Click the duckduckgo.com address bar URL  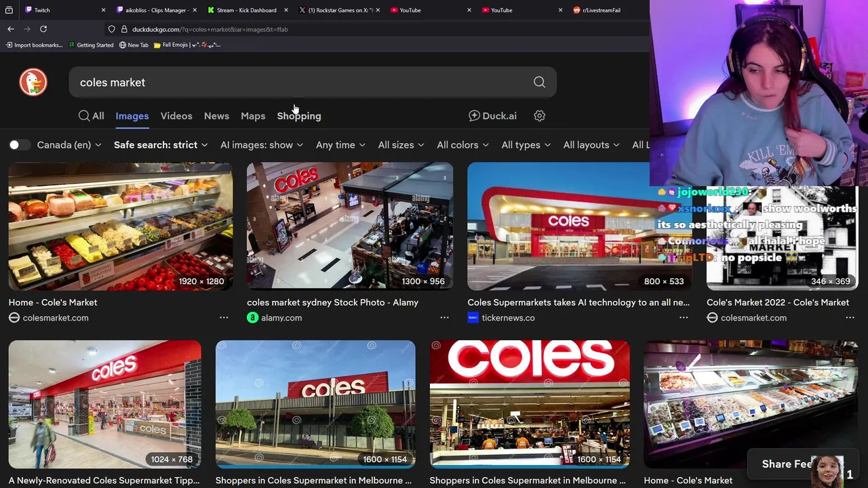[210, 29]
